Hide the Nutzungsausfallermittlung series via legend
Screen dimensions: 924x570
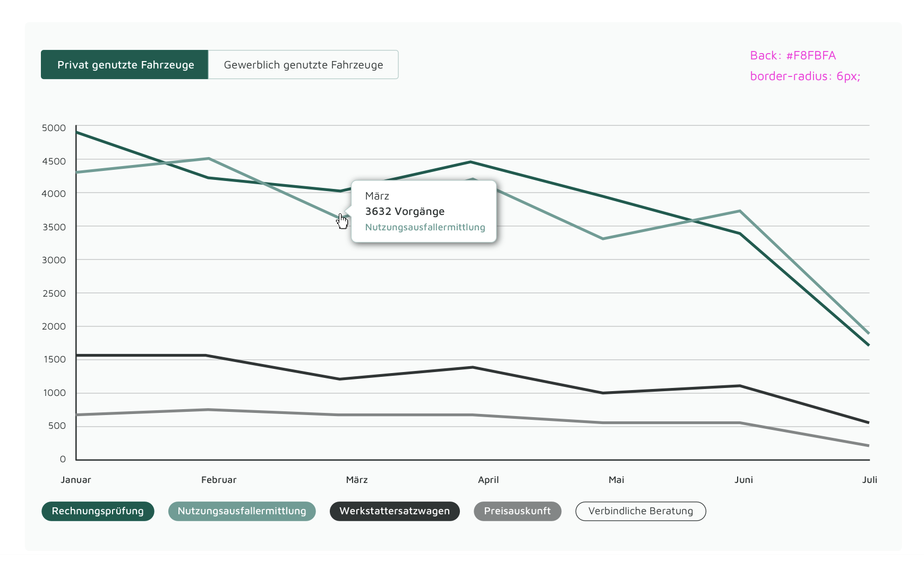point(242,511)
